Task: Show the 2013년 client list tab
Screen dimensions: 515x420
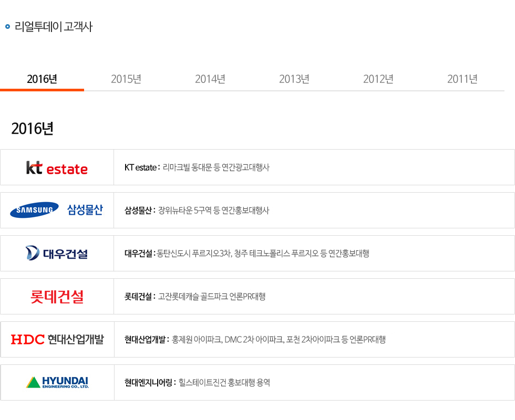Action: coord(294,79)
